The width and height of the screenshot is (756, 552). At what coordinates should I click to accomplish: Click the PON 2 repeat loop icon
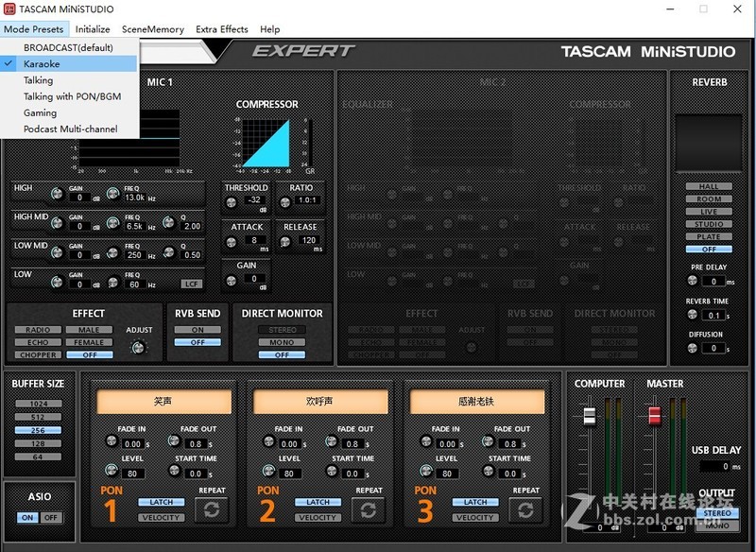coord(369,510)
